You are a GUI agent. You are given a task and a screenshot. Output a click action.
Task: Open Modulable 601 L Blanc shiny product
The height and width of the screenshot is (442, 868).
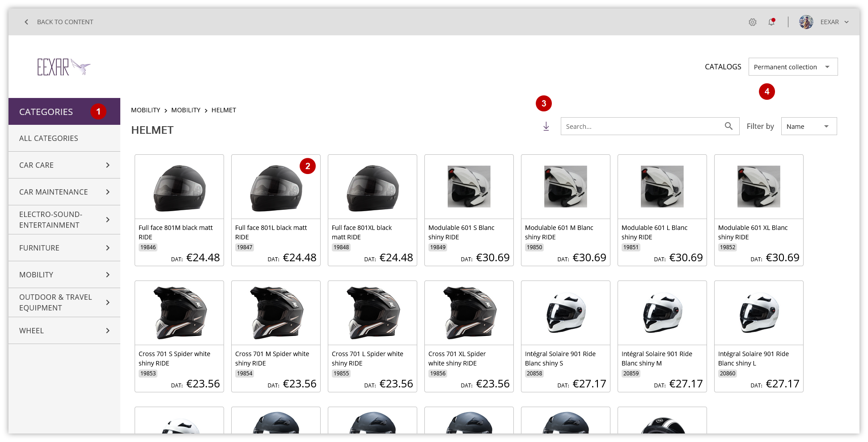point(662,210)
